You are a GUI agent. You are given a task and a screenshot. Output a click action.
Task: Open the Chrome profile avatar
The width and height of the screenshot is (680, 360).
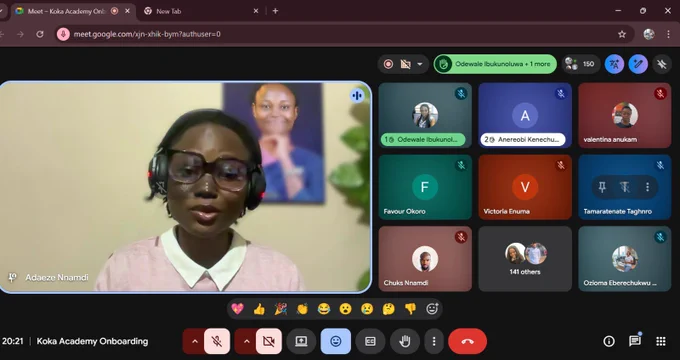[x=649, y=34]
